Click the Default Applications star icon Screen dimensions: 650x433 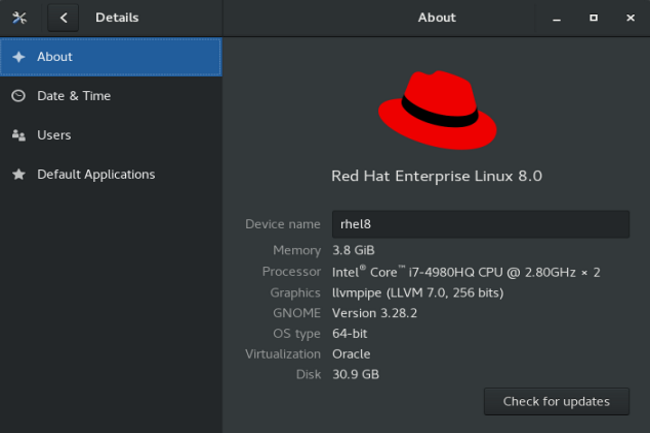pos(19,174)
